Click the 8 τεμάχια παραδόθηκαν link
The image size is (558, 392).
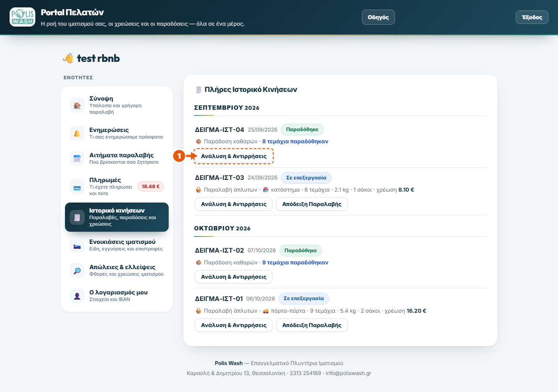click(x=295, y=142)
